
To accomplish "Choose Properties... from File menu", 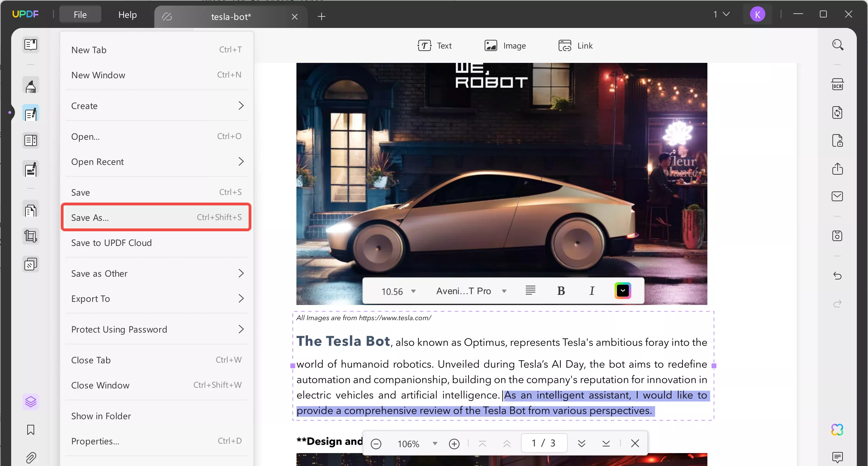I will click(x=156, y=441).
